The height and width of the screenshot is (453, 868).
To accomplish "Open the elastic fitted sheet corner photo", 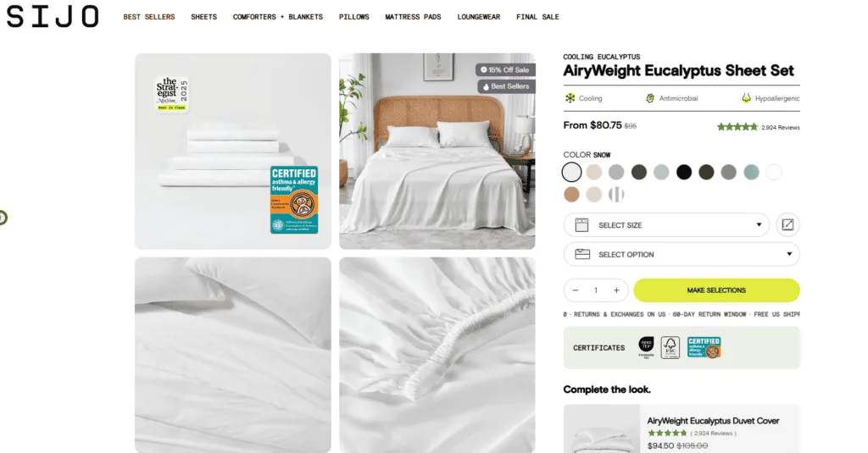I will click(437, 355).
